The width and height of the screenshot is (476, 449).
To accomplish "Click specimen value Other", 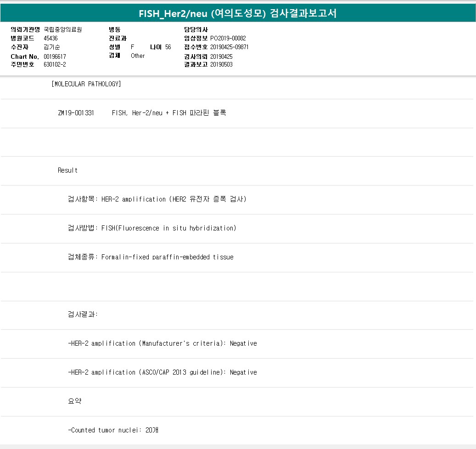I will coord(138,56).
